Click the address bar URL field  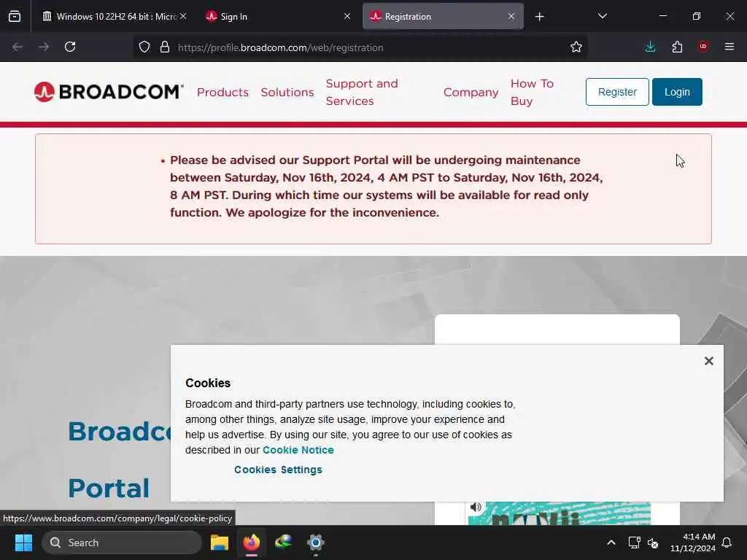coord(360,47)
